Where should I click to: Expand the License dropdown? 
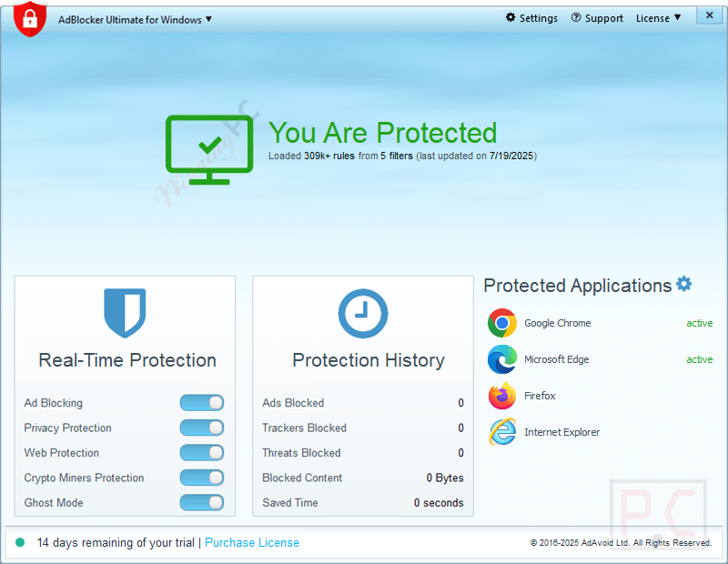click(658, 18)
